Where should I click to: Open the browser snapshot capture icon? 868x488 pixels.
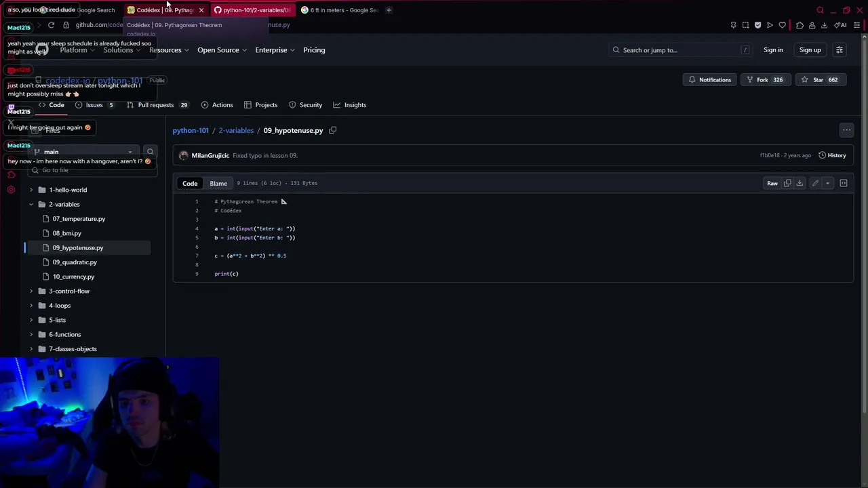tap(745, 25)
